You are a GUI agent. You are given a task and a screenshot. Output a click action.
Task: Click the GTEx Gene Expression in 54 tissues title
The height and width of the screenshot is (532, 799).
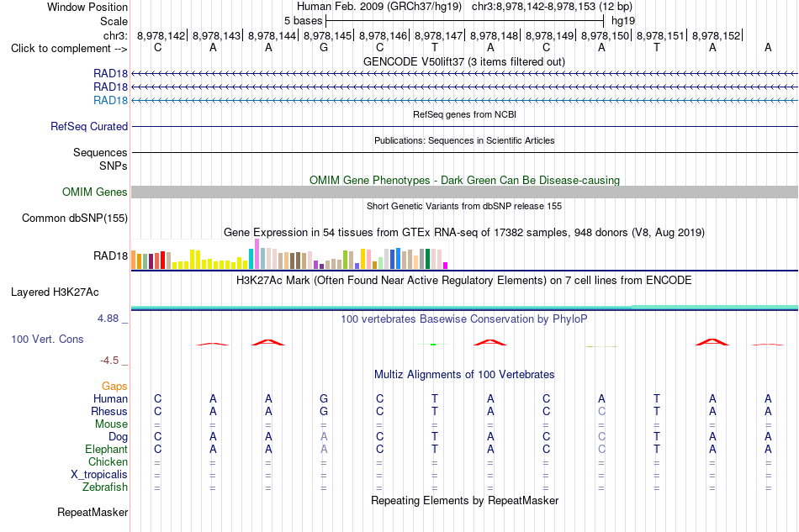pyautogui.click(x=464, y=233)
